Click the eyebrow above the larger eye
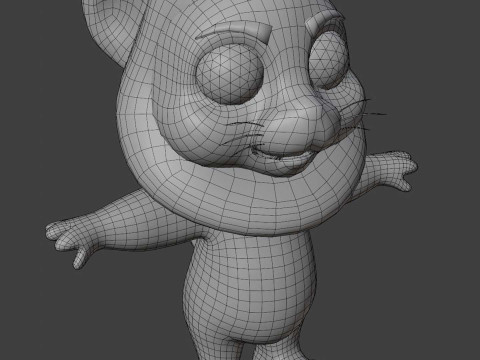 pyautogui.click(x=234, y=32)
